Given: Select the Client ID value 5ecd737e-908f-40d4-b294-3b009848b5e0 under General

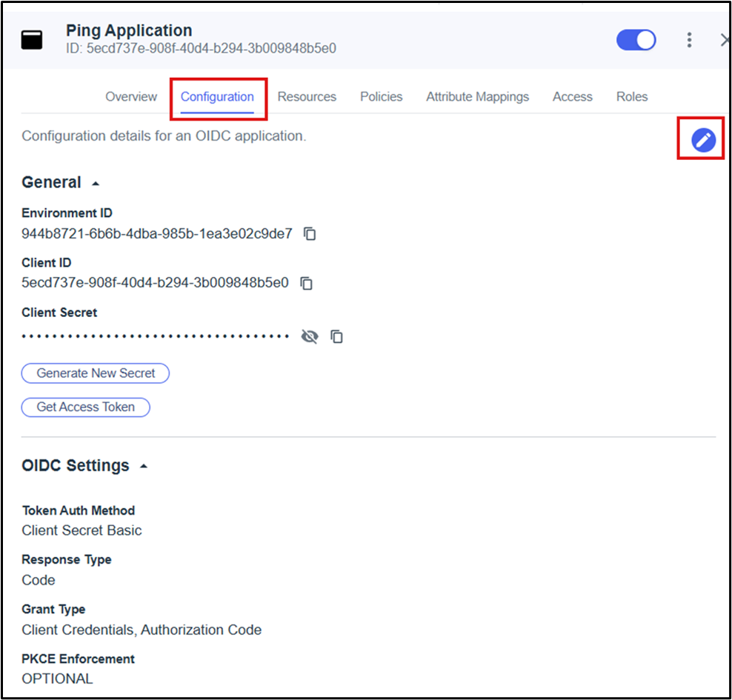Looking at the screenshot, I should pos(155,283).
